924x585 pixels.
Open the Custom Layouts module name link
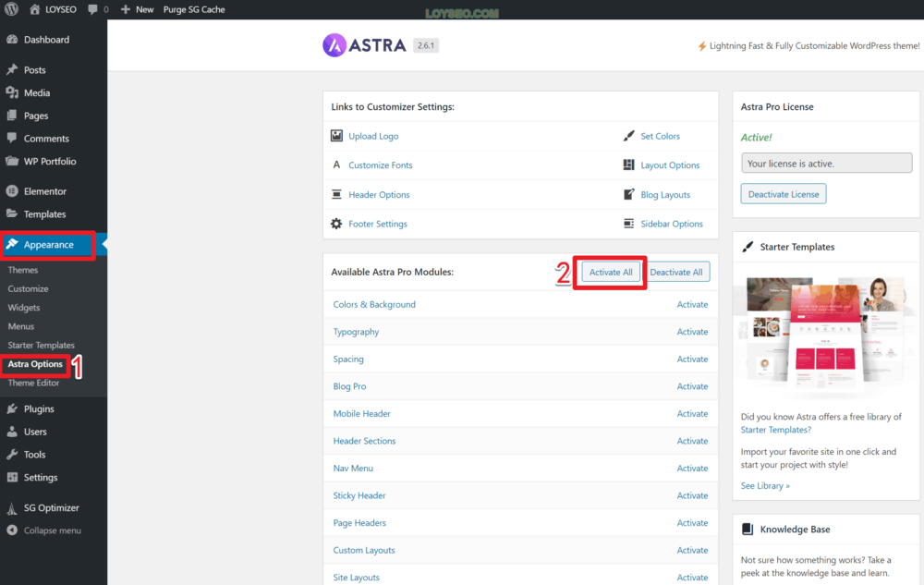click(364, 550)
